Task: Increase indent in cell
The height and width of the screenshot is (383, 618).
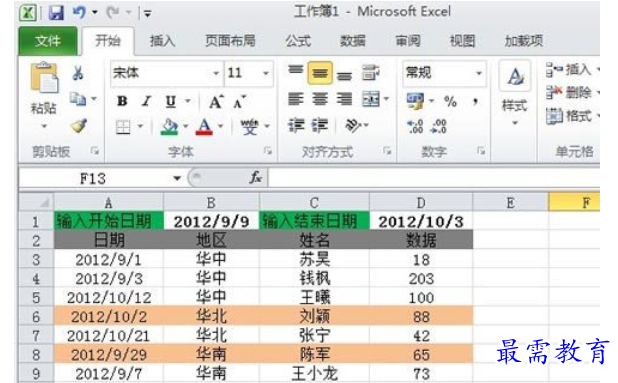Action: 320,125
